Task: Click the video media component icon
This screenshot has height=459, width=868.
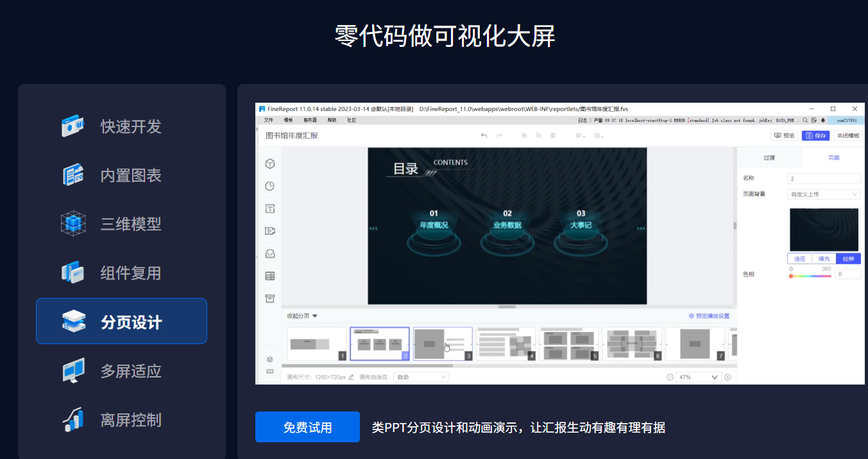Action: (270, 231)
